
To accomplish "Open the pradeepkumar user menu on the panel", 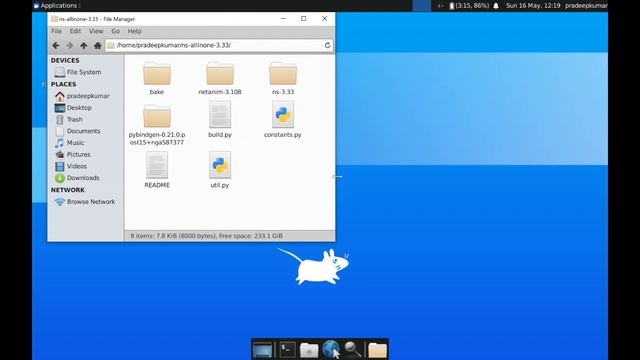I will click(586, 6).
